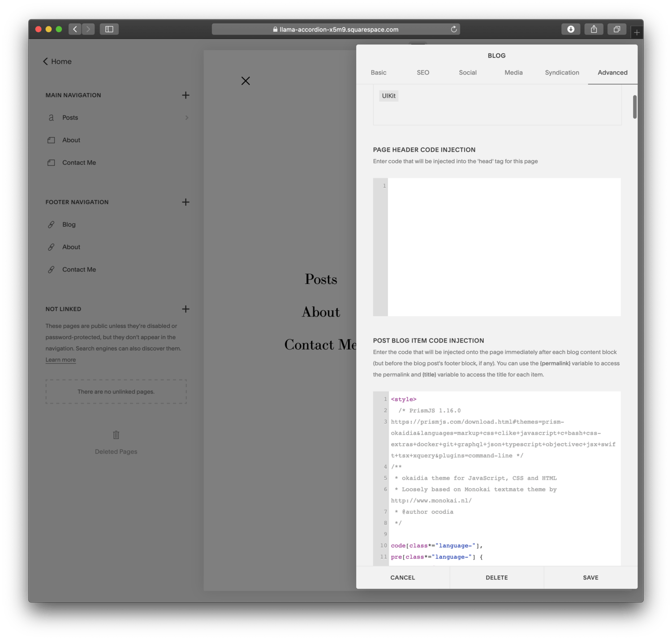This screenshot has width=672, height=640.
Task: Reload the page in Safari
Action: click(453, 29)
